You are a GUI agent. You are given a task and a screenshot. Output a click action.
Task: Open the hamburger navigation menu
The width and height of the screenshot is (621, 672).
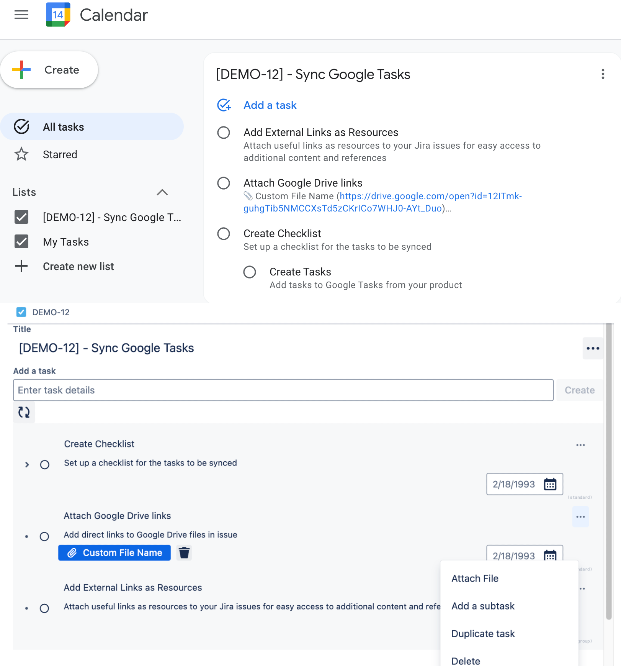click(x=21, y=15)
